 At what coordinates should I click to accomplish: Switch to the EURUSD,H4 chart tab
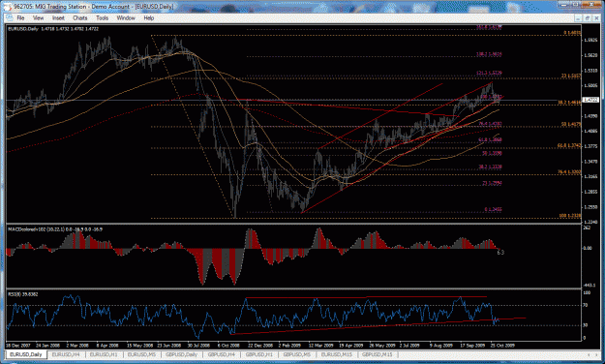(66, 354)
